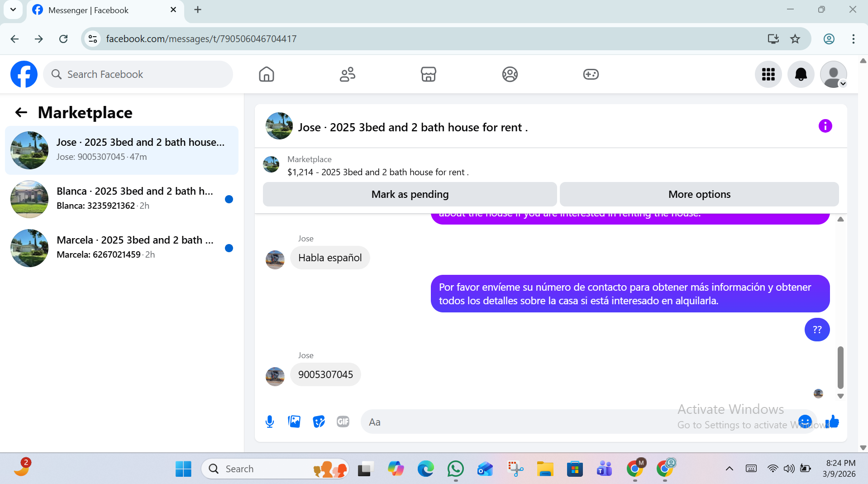Choose a sticker icon
Viewport: 868px width, 484px height.
click(319, 422)
